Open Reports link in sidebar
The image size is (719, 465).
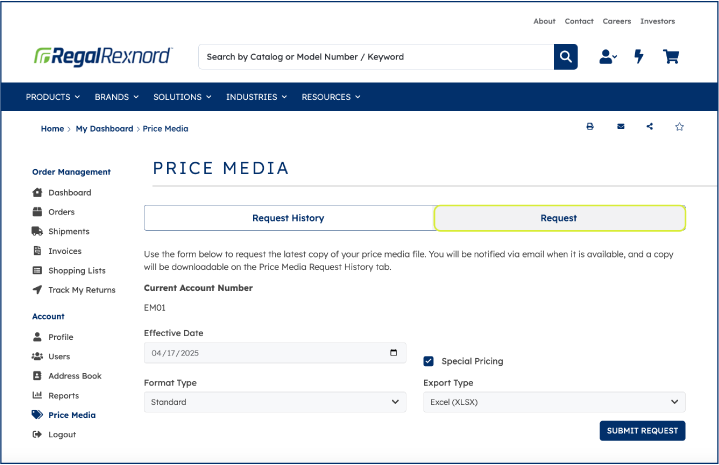click(64, 396)
